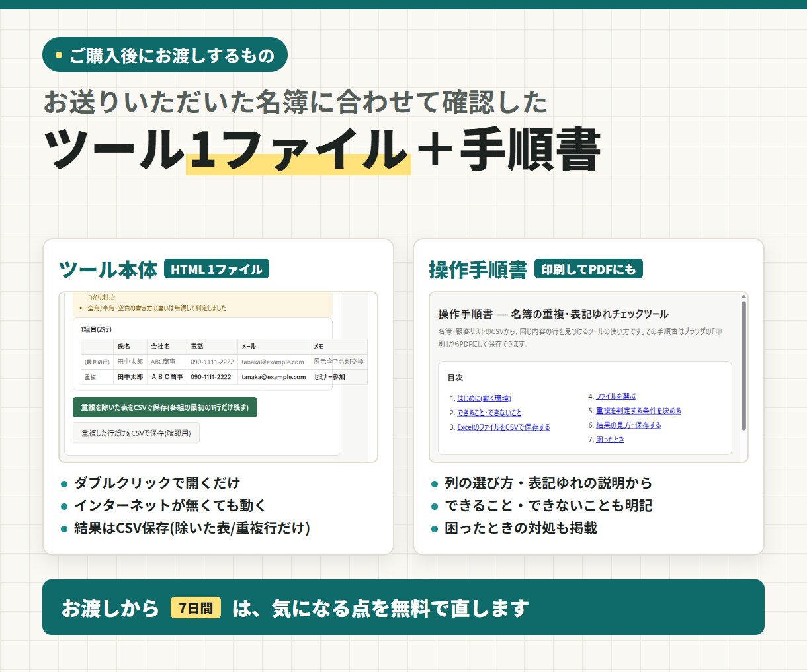Open the ファイルを選ぶ contents link

click(615, 396)
